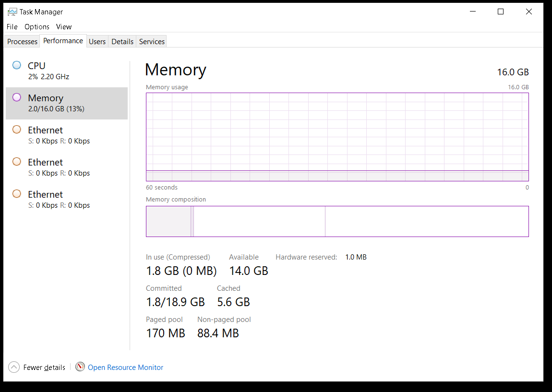
Task: Open Resource Monitor via the link
Action: coord(126,368)
